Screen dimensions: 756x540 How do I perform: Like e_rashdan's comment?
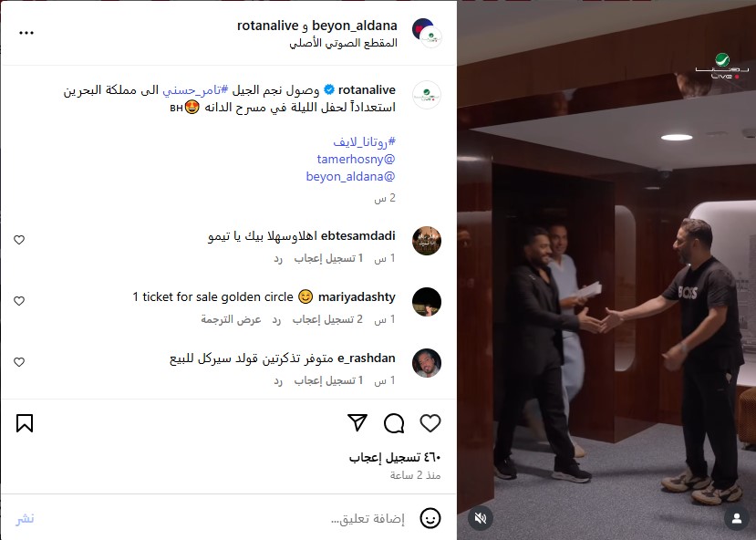[x=19, y=362]
